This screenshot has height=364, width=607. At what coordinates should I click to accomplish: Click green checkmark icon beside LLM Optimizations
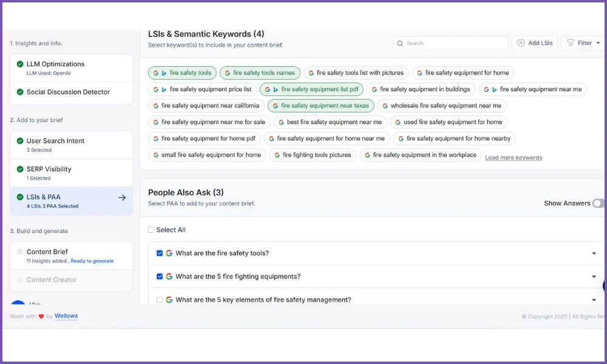(20, 64)
